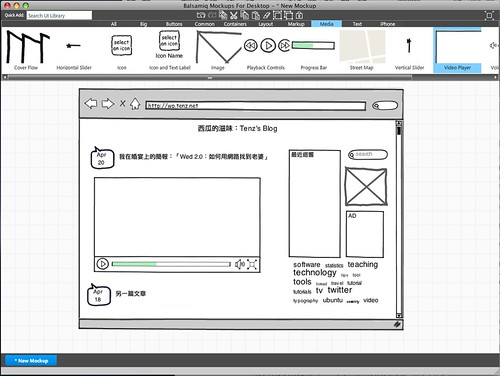This screenshot has height=376, width=500.
Task: Click the Cut scissors icon
Action: [x=234, y=15]
